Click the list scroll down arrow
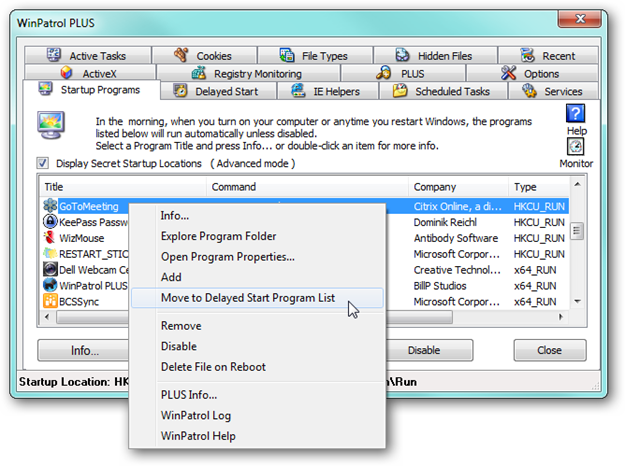The image size is (625, 466). pos(577,301)
